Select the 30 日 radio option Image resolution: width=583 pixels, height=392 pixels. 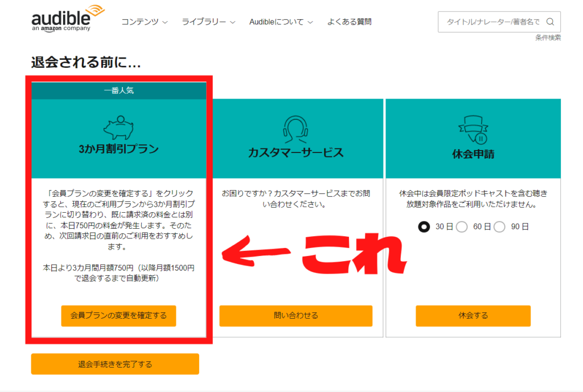pyautogui.click(x=424, y=226)
